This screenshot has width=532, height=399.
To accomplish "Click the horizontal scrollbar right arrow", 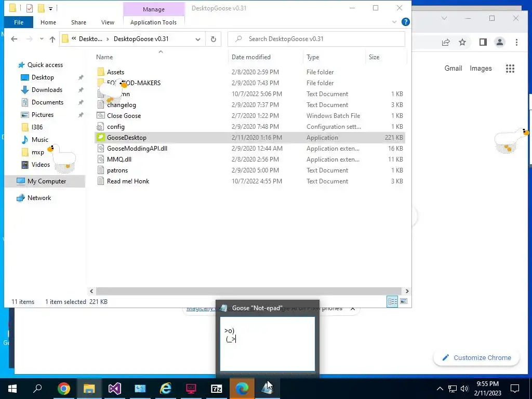I will [407, 291].
